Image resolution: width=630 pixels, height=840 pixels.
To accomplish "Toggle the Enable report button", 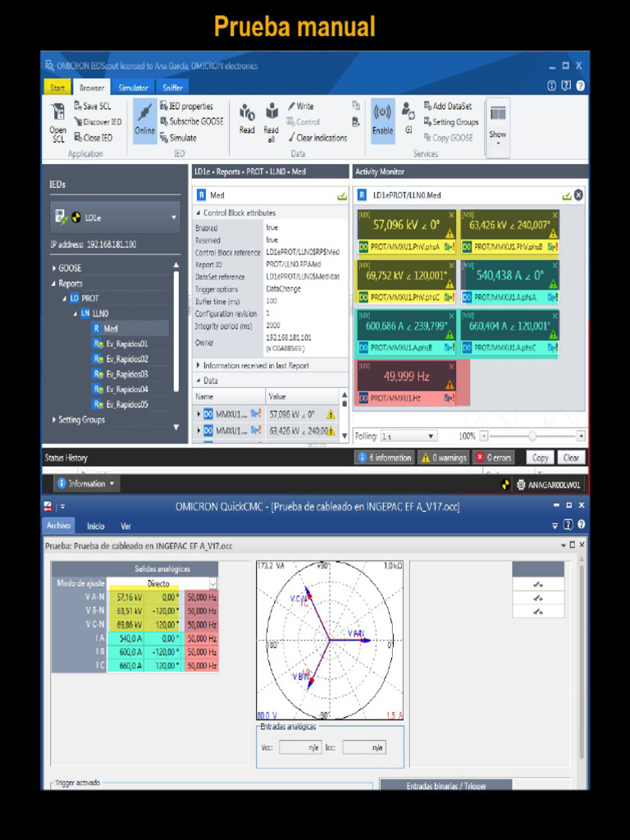I will tap(382, 121).
